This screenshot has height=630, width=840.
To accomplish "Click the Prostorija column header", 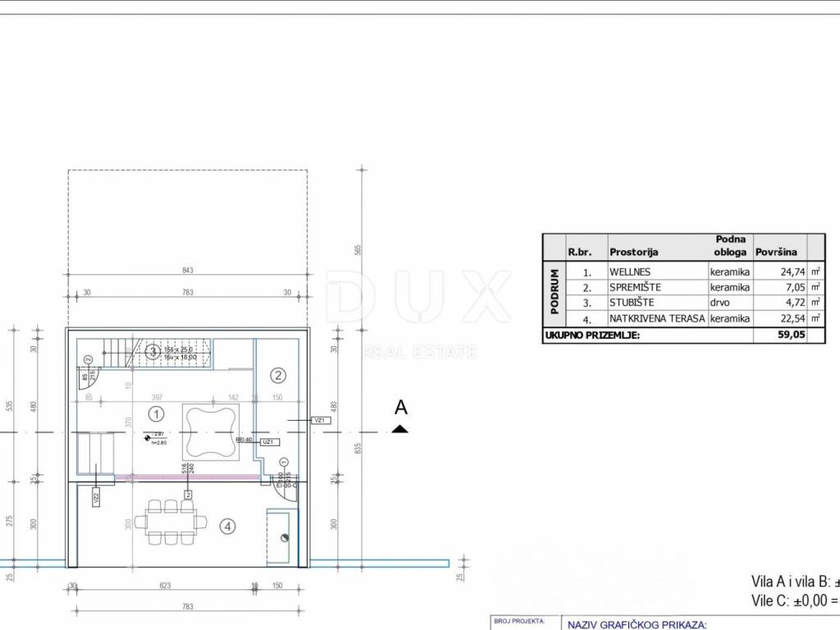I will coord(634,253).
